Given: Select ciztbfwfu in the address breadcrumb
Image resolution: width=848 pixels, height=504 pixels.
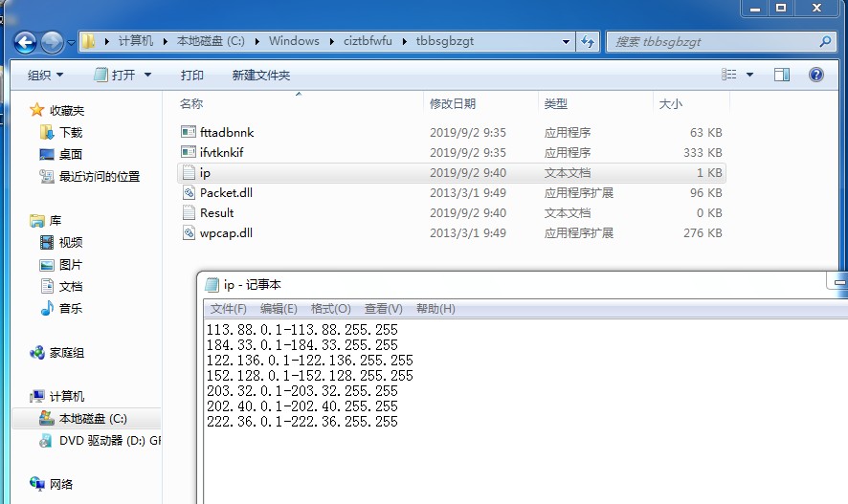Looking at the screenshot, I should pyautogui.click(x=368, y=41).
